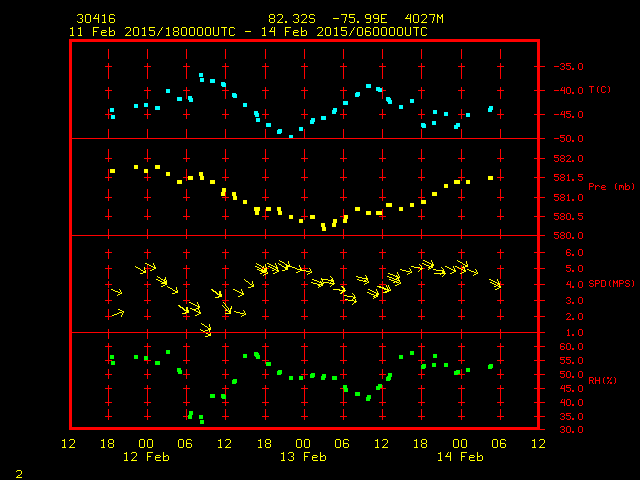
Task: Click the 82.32S latitude value
Action: click(292, 19)
